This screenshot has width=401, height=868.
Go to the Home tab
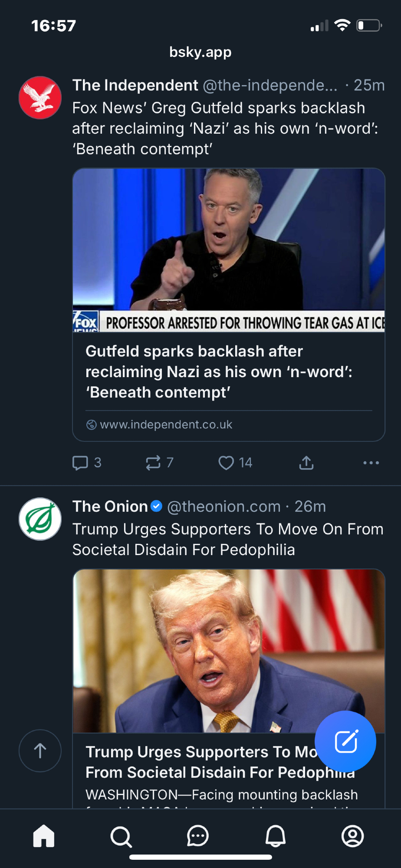pos(44,836)
